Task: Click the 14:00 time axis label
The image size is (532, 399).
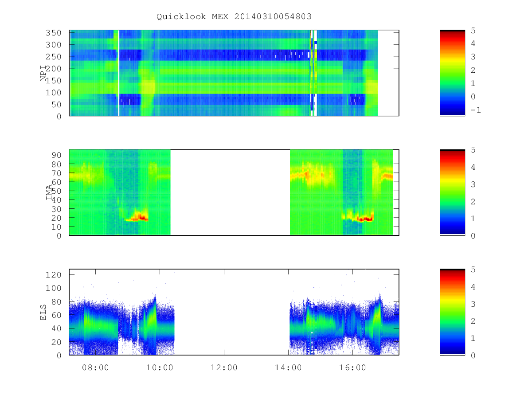Action: (x=289, y=367)
